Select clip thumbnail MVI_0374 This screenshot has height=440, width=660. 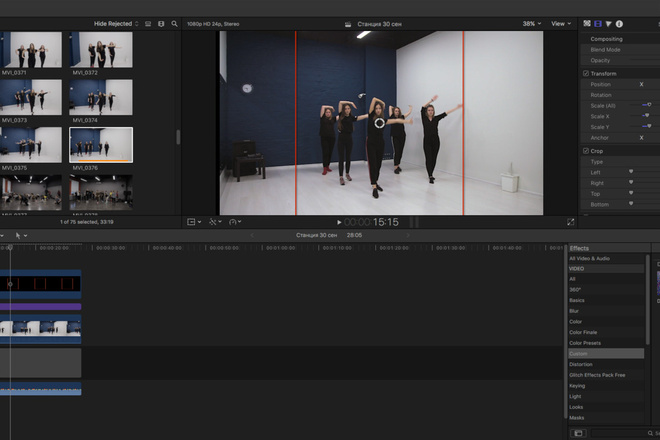tap(101, 97)
